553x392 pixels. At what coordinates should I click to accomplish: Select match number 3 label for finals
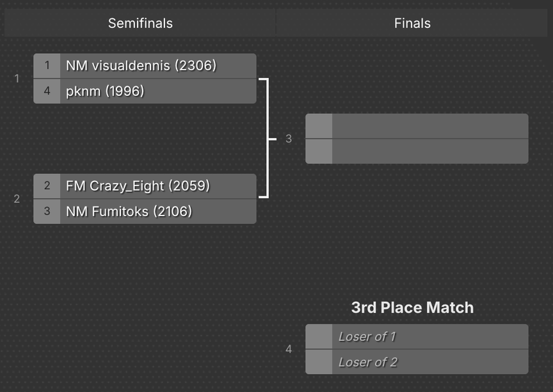tap(289, 139)
